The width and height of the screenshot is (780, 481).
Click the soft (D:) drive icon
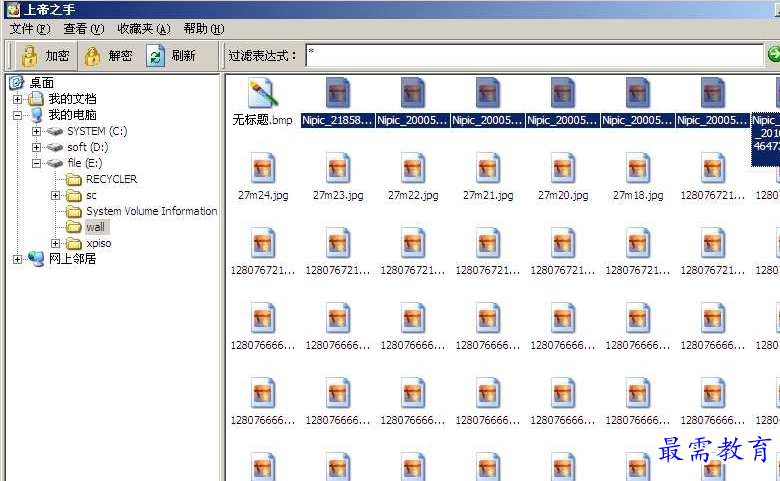tap(55, 147)
